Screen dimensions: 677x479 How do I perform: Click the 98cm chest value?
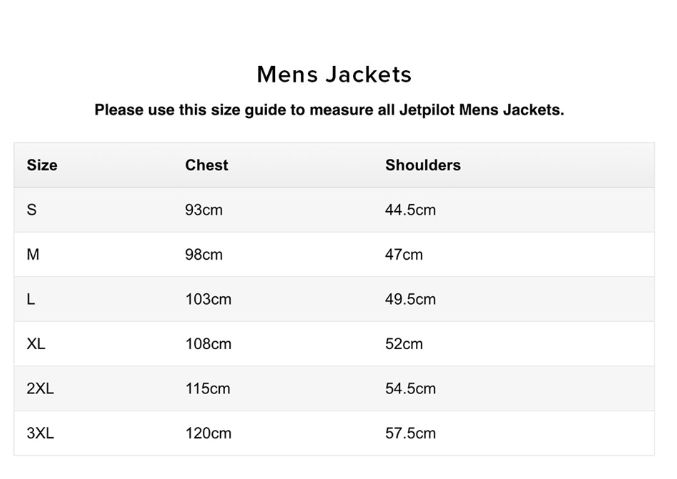point(204,254)
